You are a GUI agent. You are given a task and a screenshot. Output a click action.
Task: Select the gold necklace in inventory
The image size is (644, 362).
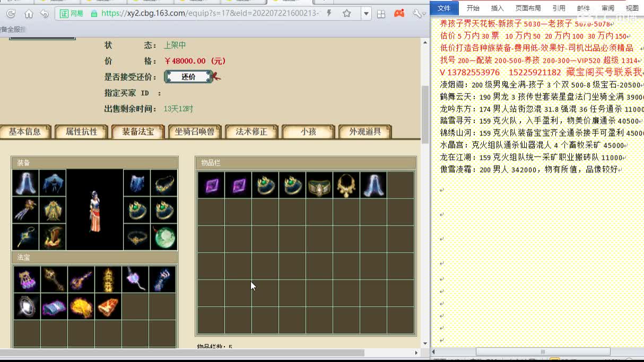click(346, 185)
